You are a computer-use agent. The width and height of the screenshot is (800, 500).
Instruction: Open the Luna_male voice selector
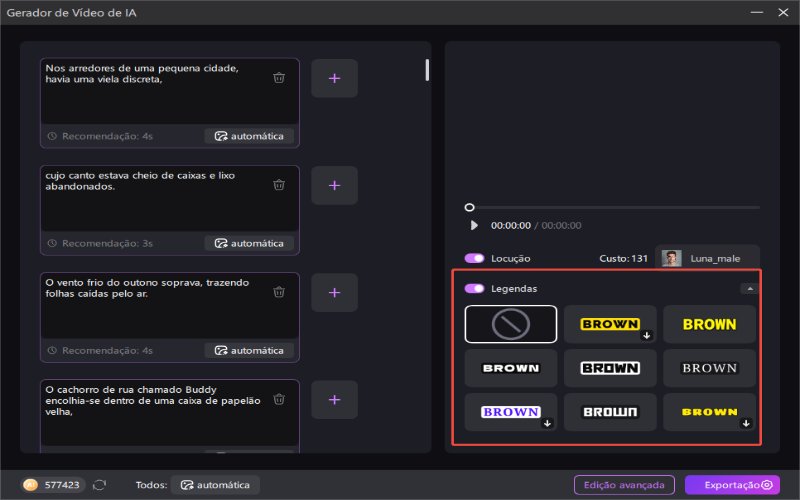click(x=706, y=258)
